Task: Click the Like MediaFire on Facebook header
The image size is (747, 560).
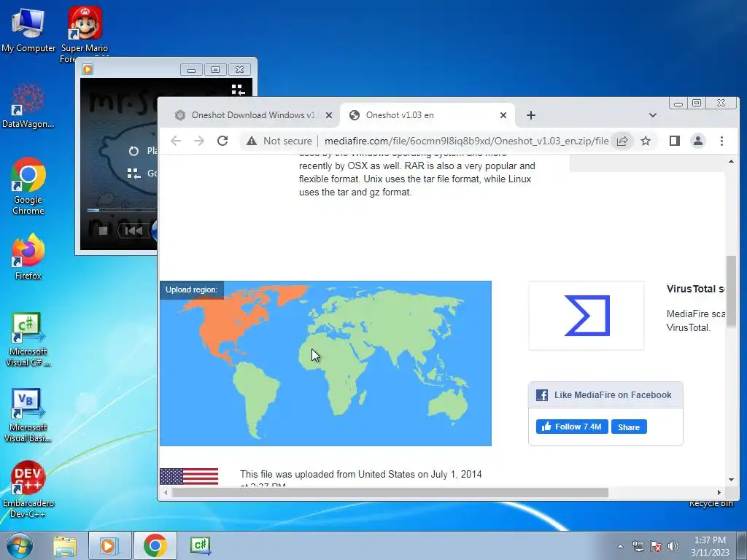Action: coord(605,394)
